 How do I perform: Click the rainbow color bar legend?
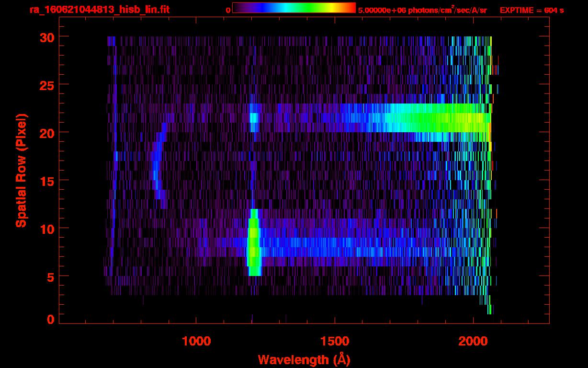coord(294,8)
